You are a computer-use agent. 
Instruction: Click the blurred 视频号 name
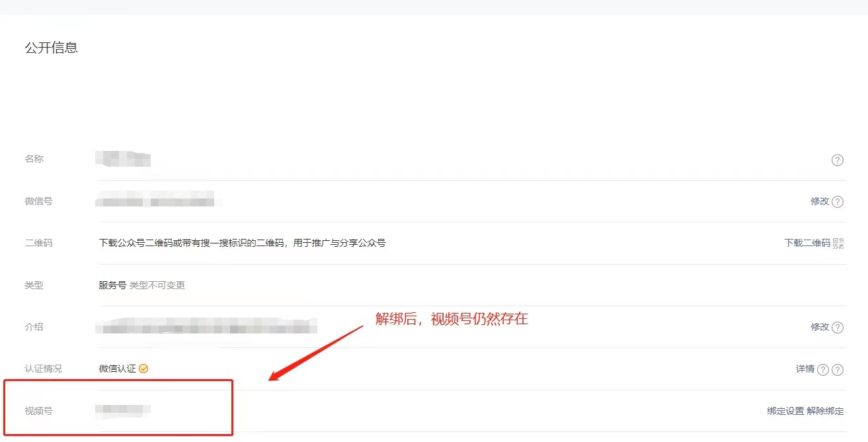[x=124, y=410]
